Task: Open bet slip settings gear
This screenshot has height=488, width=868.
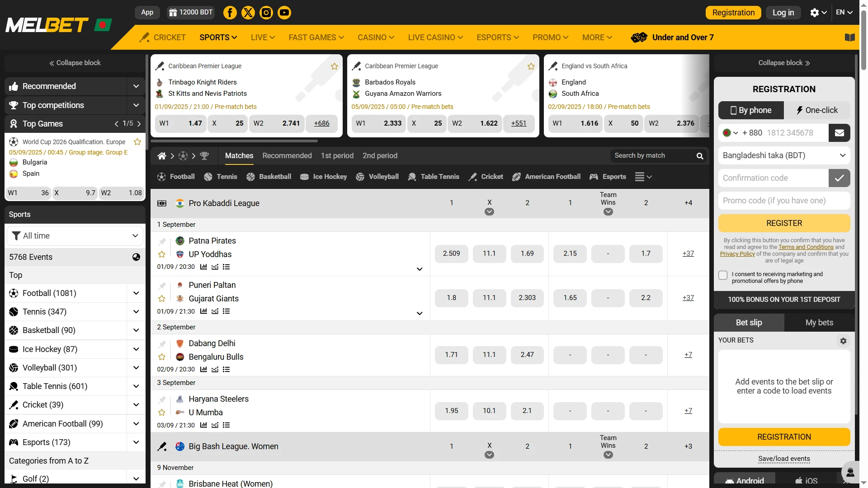Action: [x=843, y=341]
